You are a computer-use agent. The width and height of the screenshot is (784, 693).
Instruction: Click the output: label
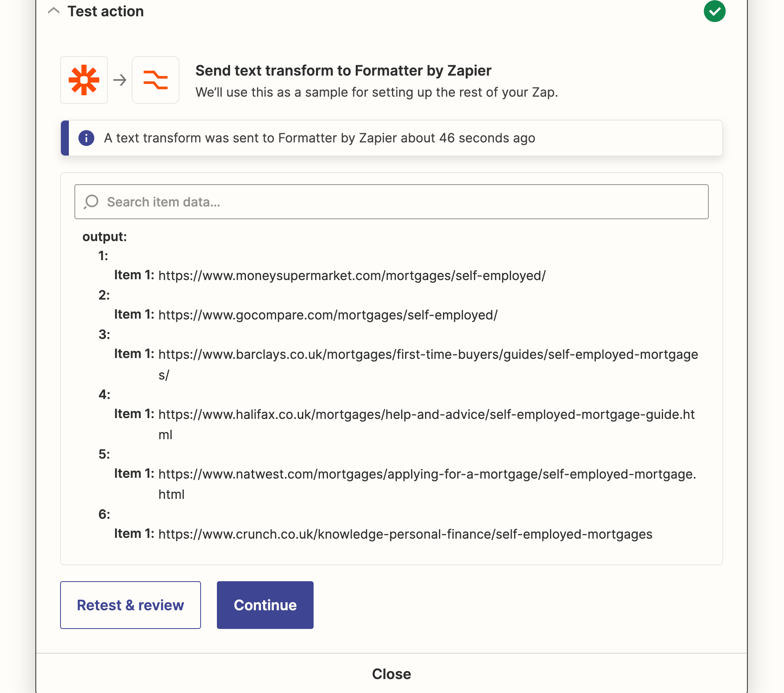(105, 237)
